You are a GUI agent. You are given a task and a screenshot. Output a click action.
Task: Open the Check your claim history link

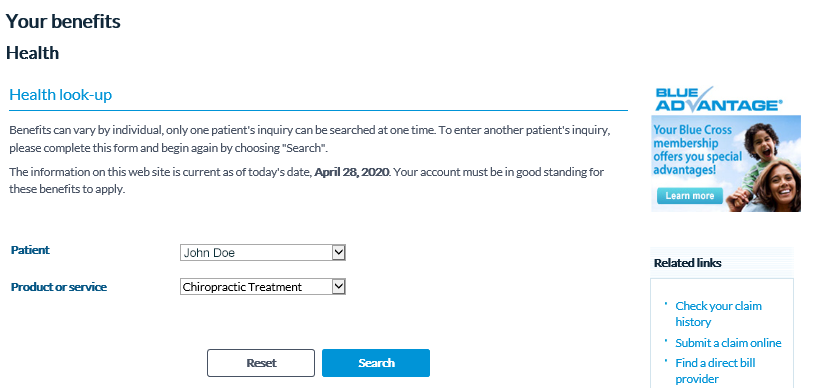[x=718, y=313]
